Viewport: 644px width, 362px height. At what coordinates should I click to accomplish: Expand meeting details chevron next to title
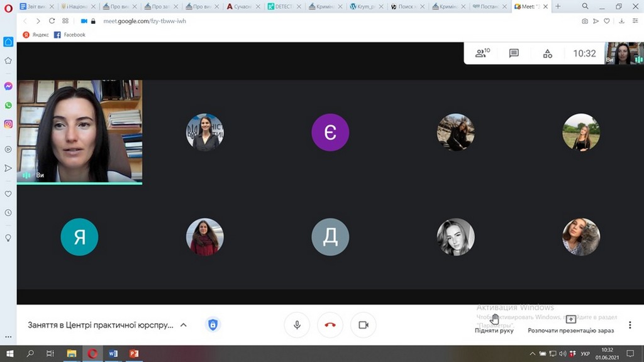[x=184, y=325]
